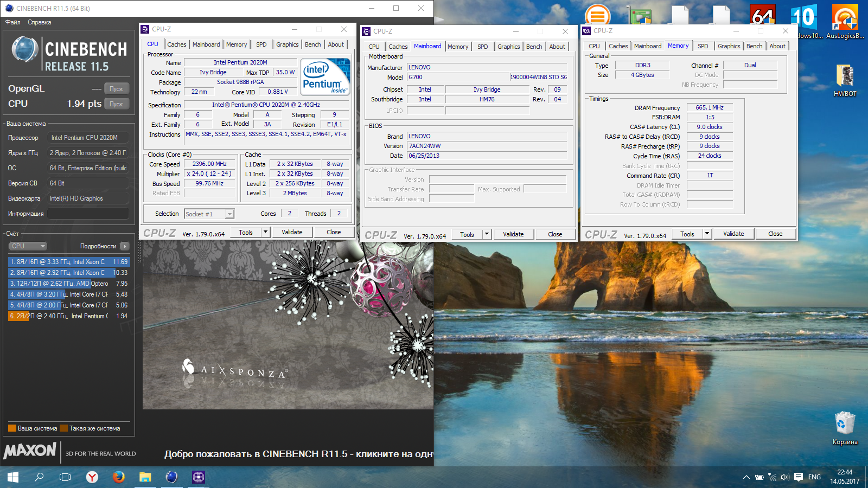Viewport: 868px width, 488px height.
Task: Expand Tools arrow in Memory CPU-Z window
Action: (x=707, y=234)
